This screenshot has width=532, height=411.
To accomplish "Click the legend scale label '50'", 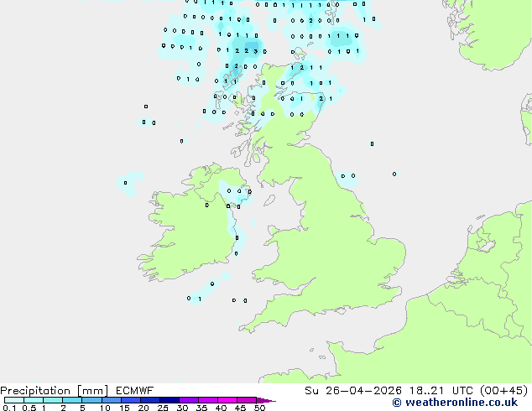I will 260,408.
